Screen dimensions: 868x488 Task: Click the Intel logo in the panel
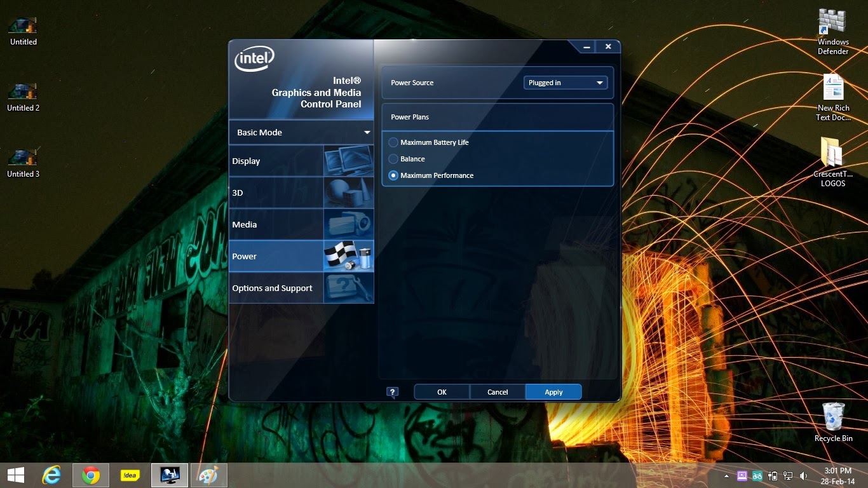point(255,59)
